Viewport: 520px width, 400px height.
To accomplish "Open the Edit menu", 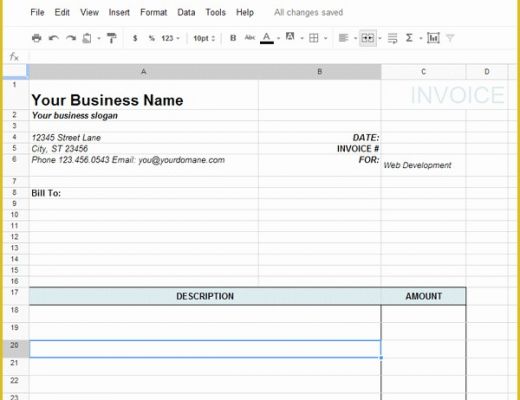I will point(62,12).
